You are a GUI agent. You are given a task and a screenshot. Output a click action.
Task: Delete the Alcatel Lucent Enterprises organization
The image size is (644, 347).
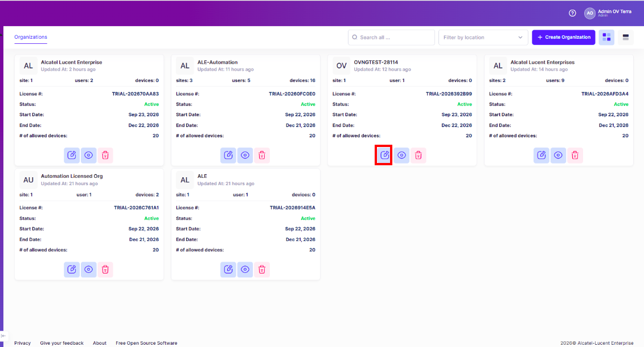(575, 156)
